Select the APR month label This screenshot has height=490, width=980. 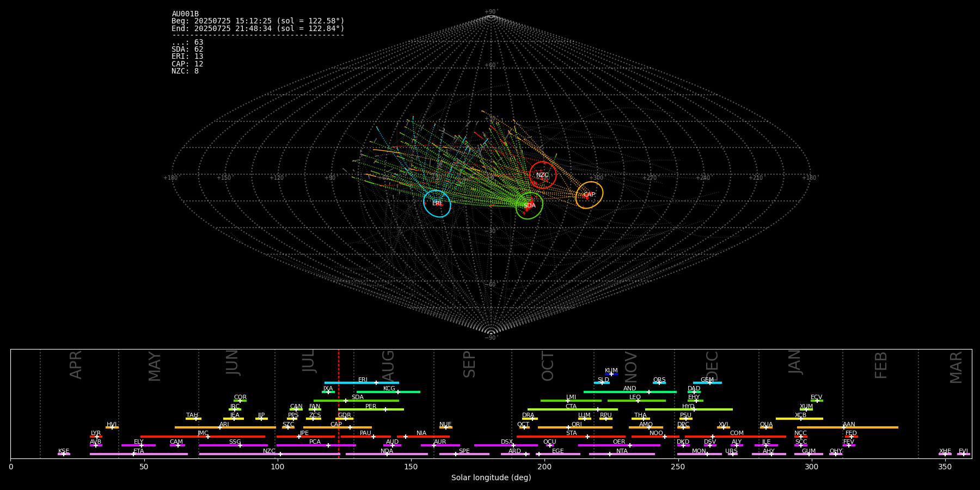[76, 365]
